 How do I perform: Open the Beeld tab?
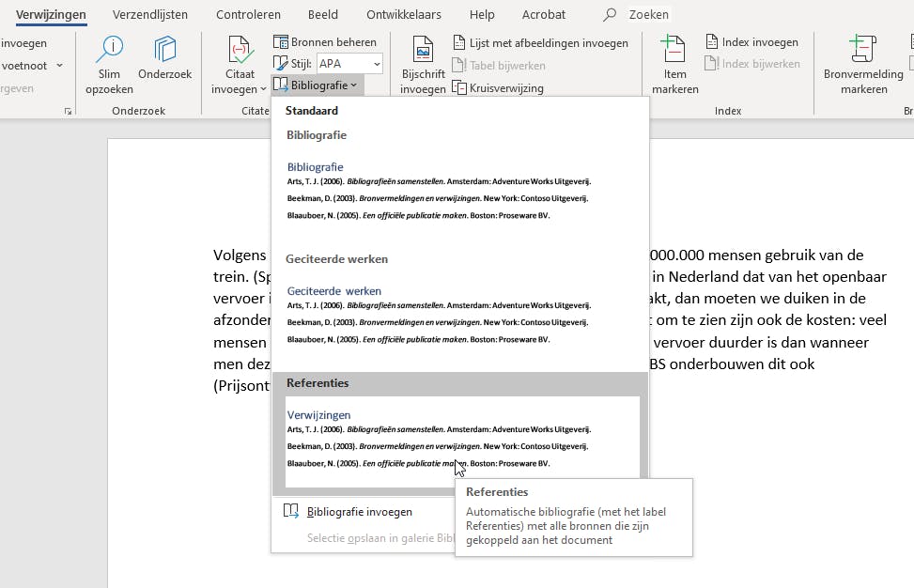tap(323, 15)
